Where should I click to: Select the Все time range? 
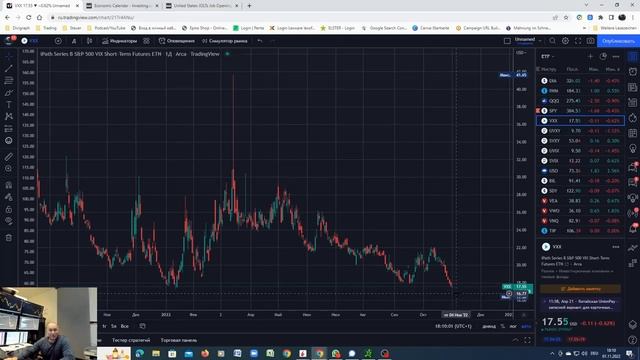(x=124, y=326)
